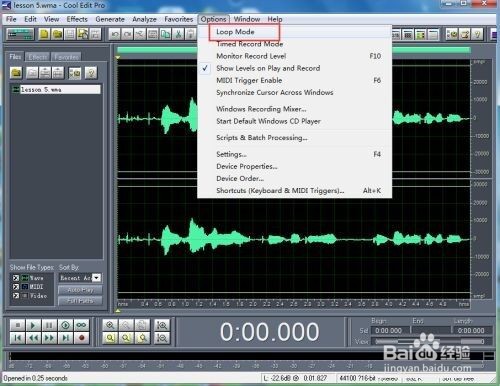Click the multitrack view switch toolbar button
This screenshot has height=386, width=500.
21,34
